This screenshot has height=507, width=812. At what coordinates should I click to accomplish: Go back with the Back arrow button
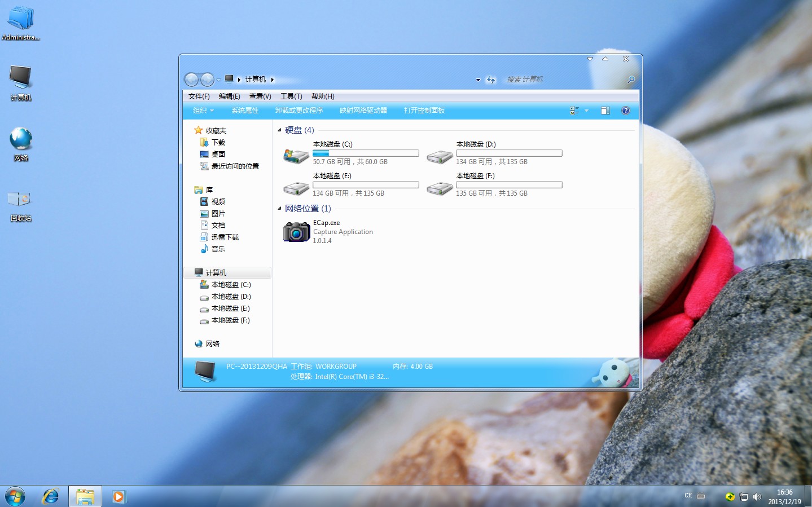191,80
